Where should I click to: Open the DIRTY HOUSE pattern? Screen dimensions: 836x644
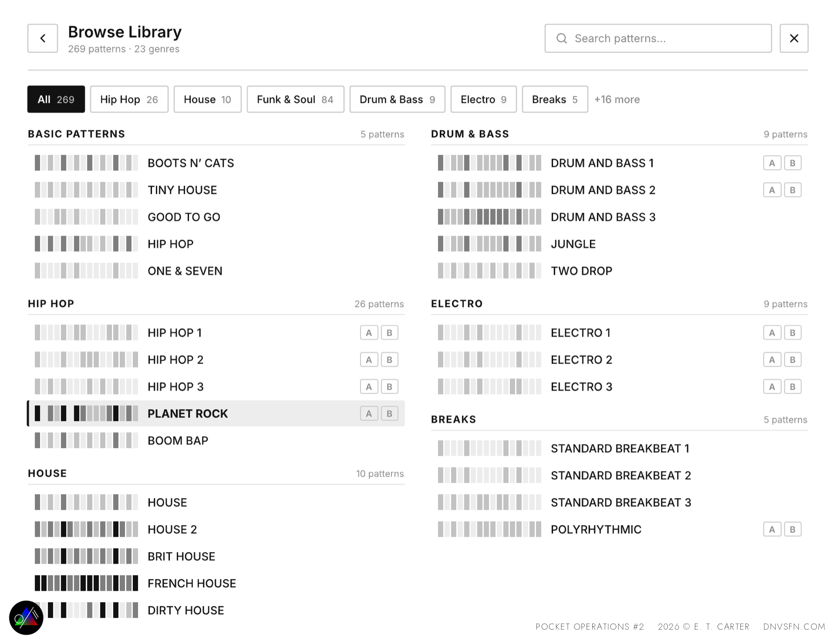pyautogui.click(x=216, y=610)
